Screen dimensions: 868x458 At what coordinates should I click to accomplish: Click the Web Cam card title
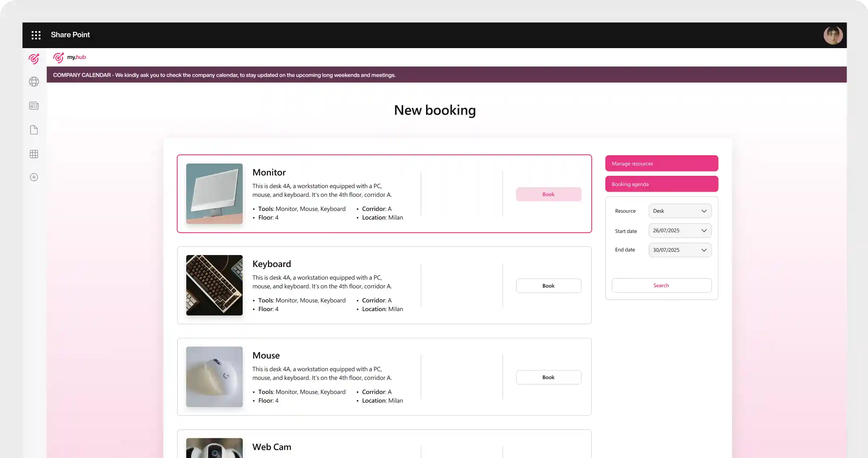[x=272, y=447]
